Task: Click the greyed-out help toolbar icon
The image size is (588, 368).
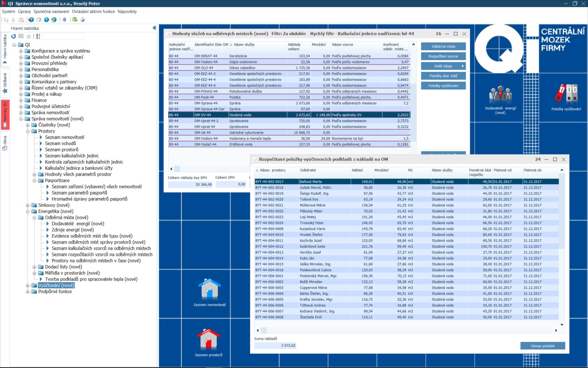Action: (x=39, y=20)
